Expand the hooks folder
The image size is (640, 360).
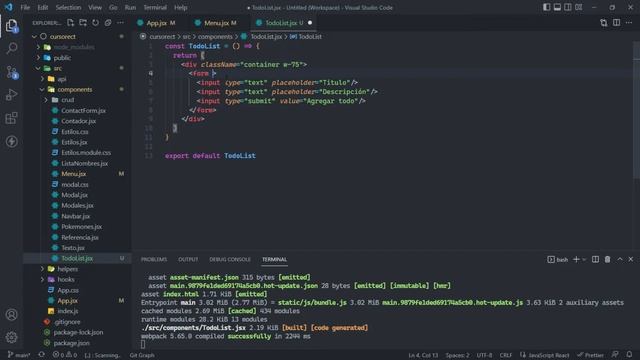point(42,280)
